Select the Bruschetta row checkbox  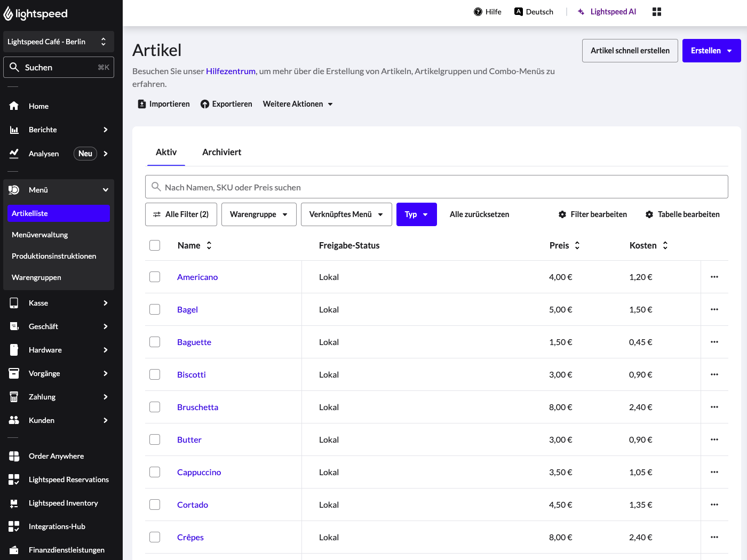(x=155, y=407)
